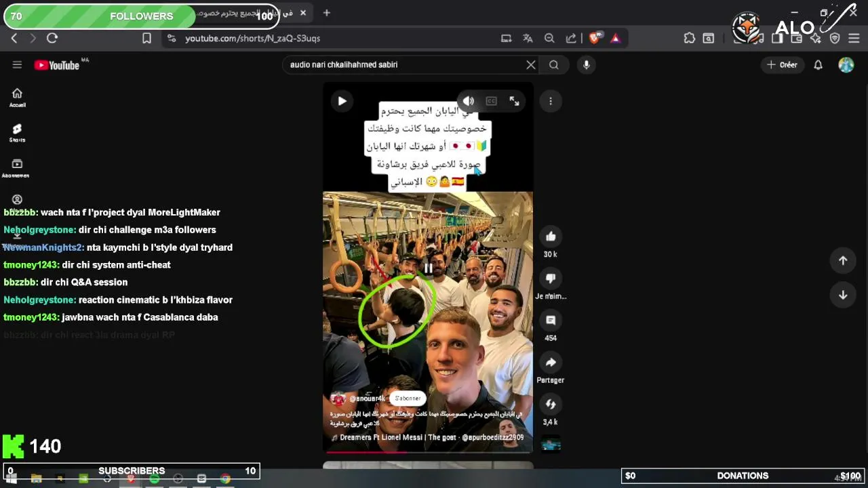Click Partager to share the Short
This screenshot has height=488, width=868.
551,363
